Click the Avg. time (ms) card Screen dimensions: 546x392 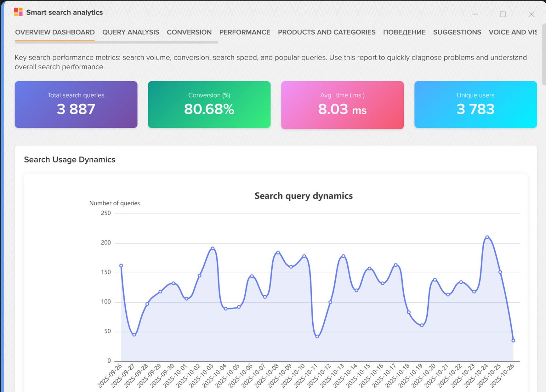pyautogui.click(x=342, y=105)
